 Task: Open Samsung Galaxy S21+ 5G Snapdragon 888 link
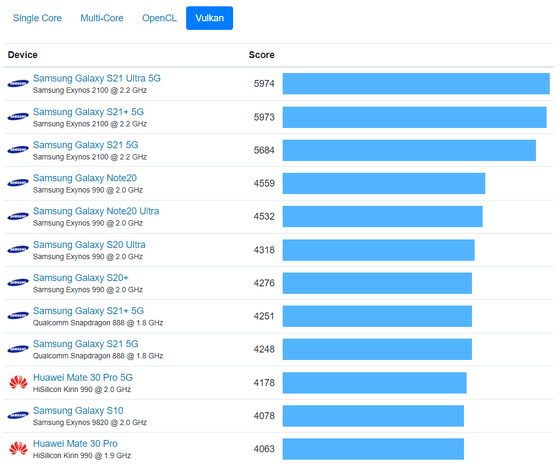point(88,311)
